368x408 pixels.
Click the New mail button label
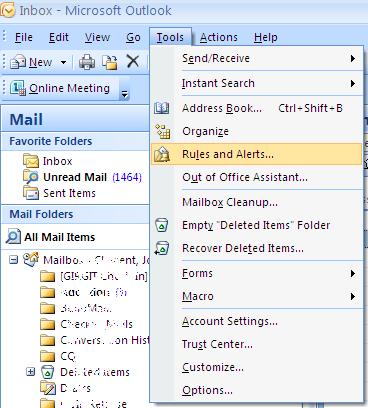tap(40, 62)
